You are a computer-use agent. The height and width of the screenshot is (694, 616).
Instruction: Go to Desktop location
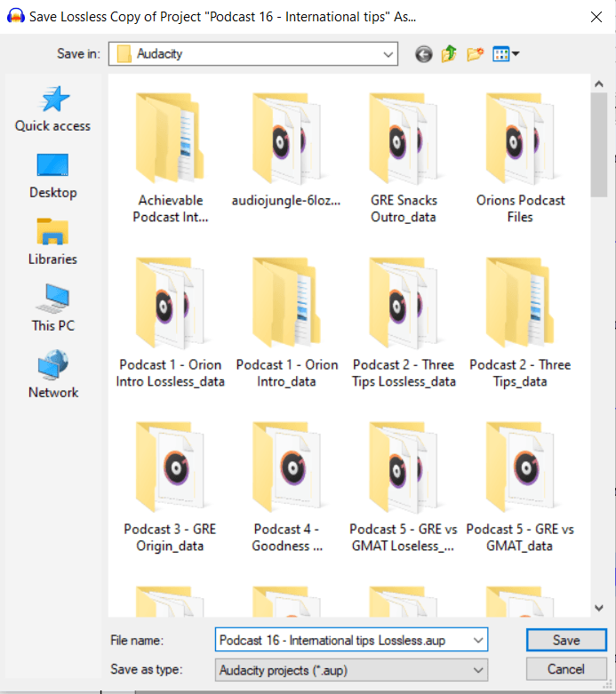tap(52, 175)
